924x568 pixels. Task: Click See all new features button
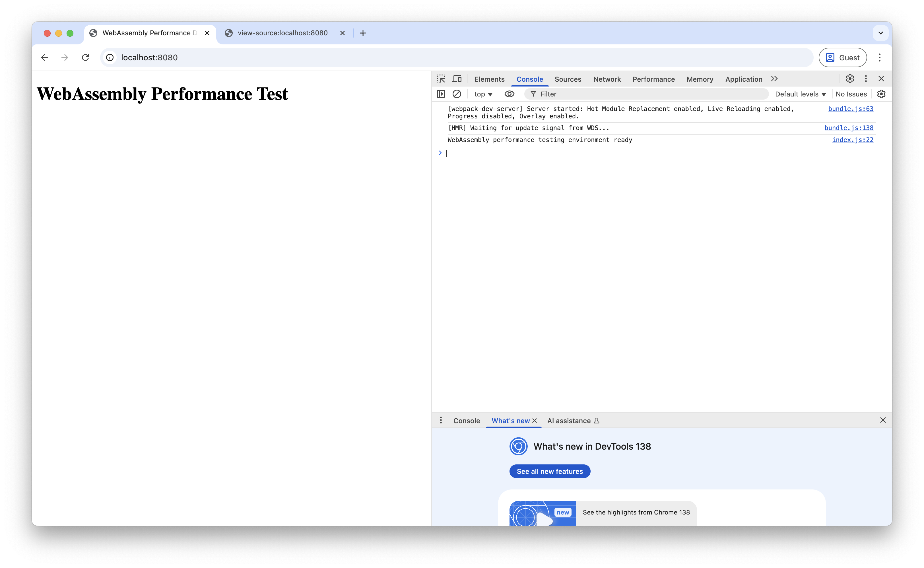pos(550,472)
